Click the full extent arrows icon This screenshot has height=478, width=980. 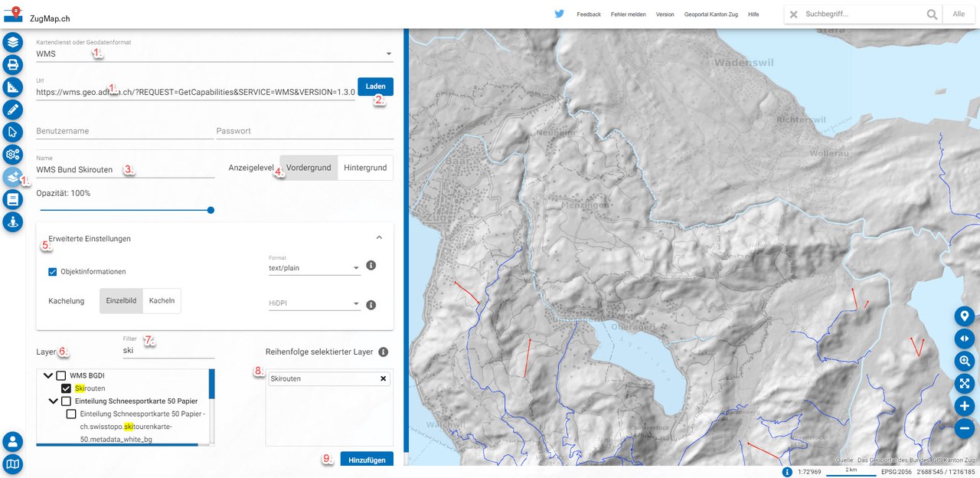[x=964, y=383]
